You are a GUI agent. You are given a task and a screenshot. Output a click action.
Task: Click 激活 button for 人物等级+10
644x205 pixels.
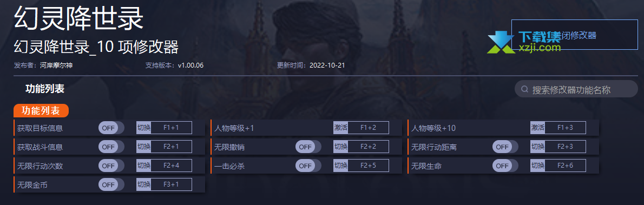click(x=537, y=128)
